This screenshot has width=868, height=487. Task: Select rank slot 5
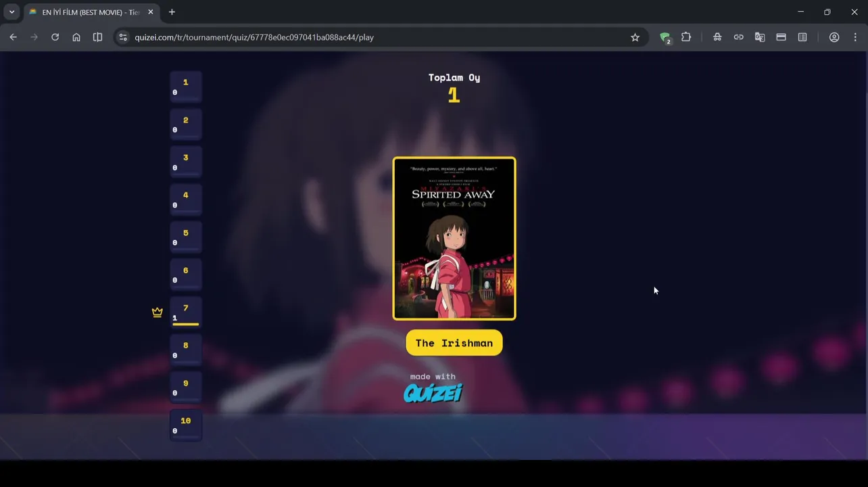point(186,237)
